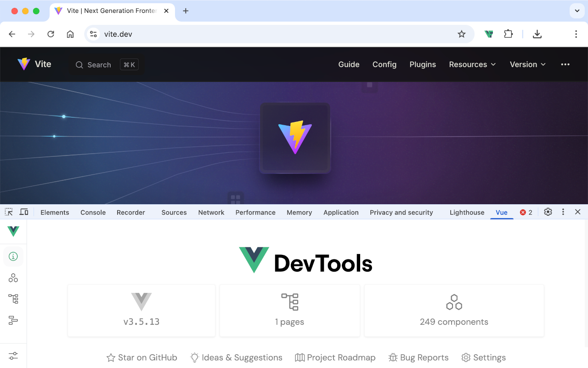Viewport: 588px width, 368px height.
Task: Open the 249 components card
Action: click(454, 310)
